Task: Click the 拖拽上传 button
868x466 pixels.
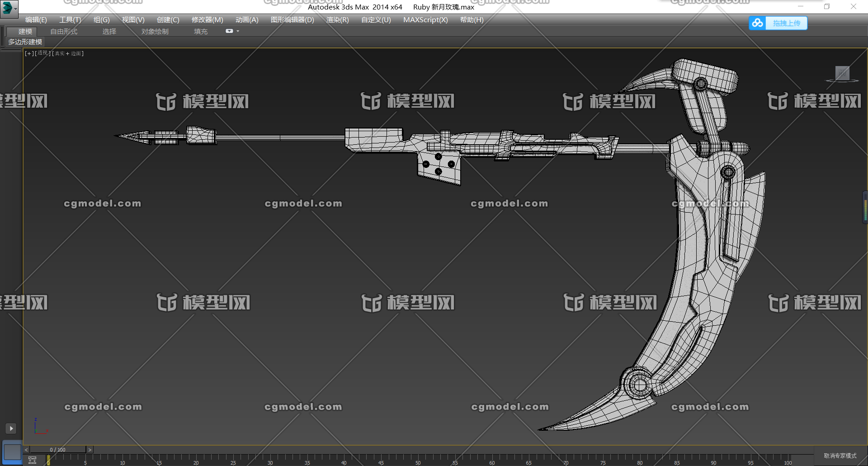Action: click(x=786, y=23)
